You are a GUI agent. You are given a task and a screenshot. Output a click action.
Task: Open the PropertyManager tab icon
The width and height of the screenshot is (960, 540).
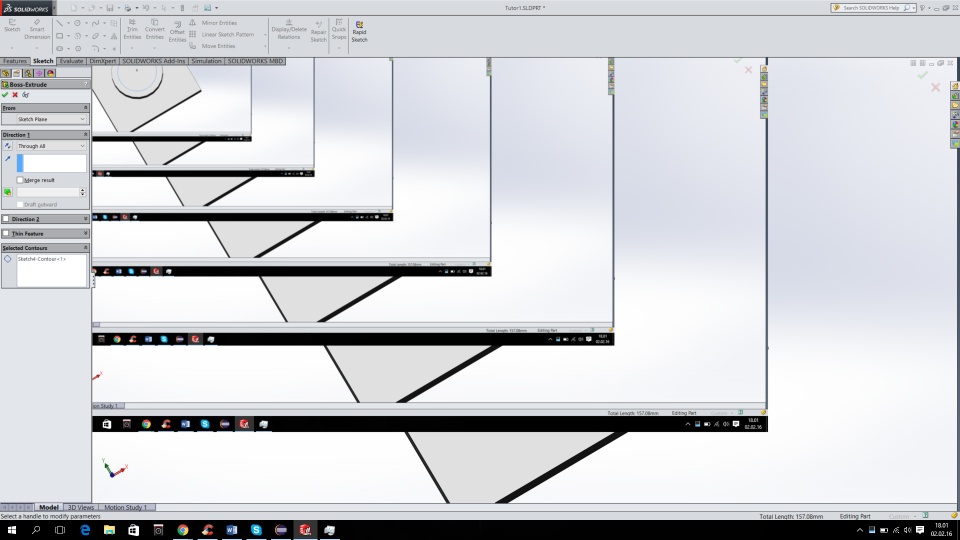tap(17, 73)
